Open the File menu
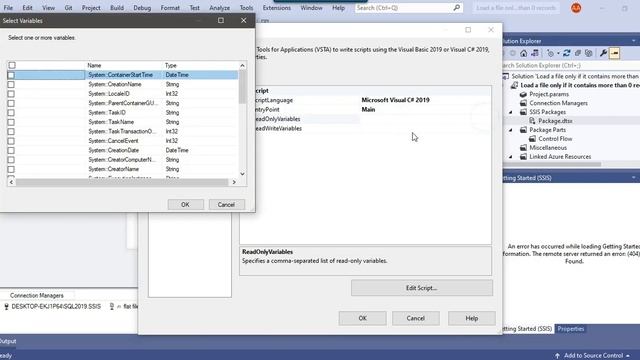640x360 pixels. tap(8, 8)
